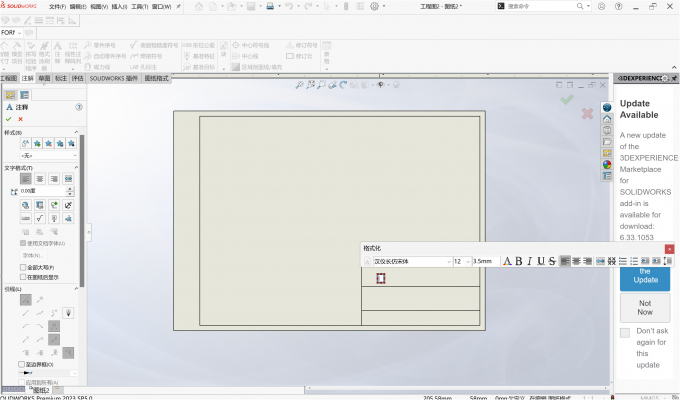Cancel with red X in graphics corner
Viewport: 680px width, 400px height.
pos(587,113)
